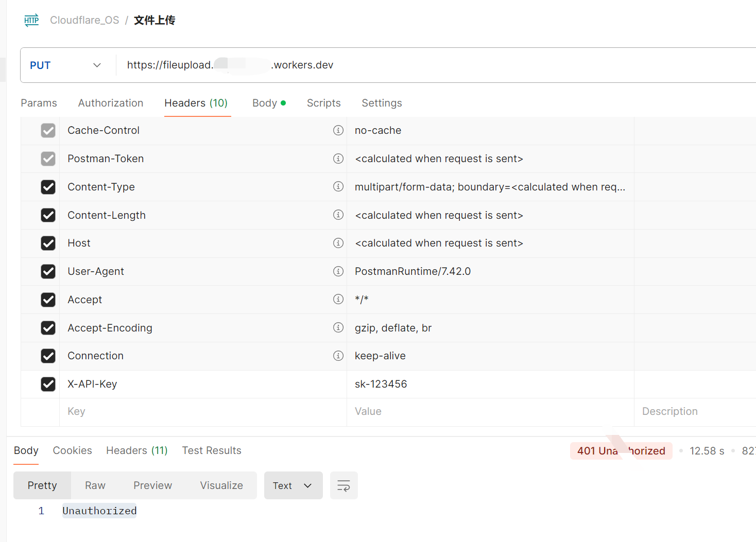Open the Visualize response view
The image size is (756, 542).
(221, 485)
